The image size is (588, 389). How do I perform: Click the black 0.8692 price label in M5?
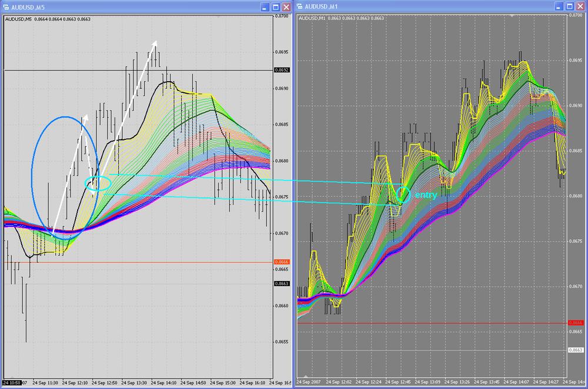pyautogui.click(x=282, y=70)
